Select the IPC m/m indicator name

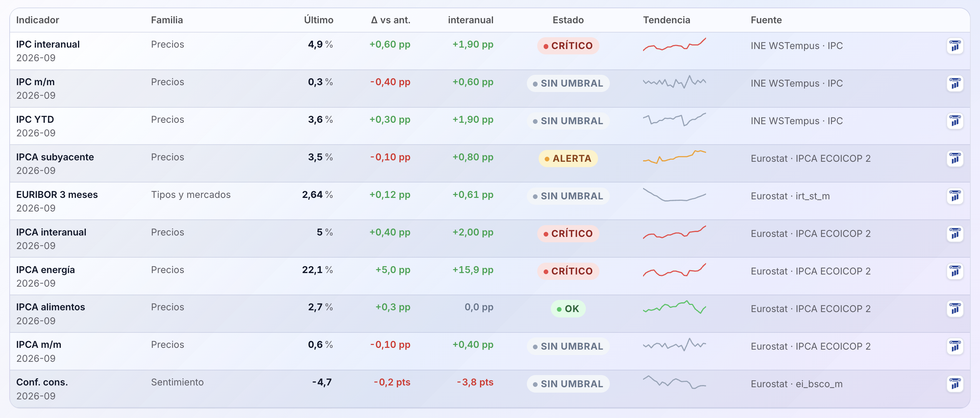pos(35,82)
